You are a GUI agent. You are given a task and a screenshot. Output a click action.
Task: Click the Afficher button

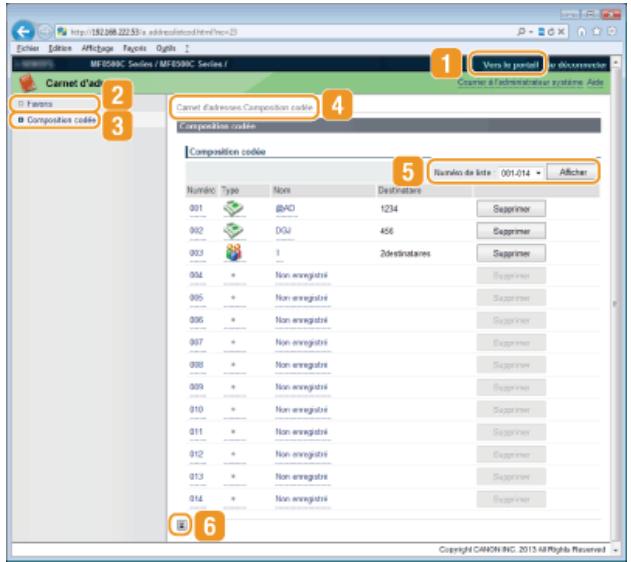click(x=573, y=172)
